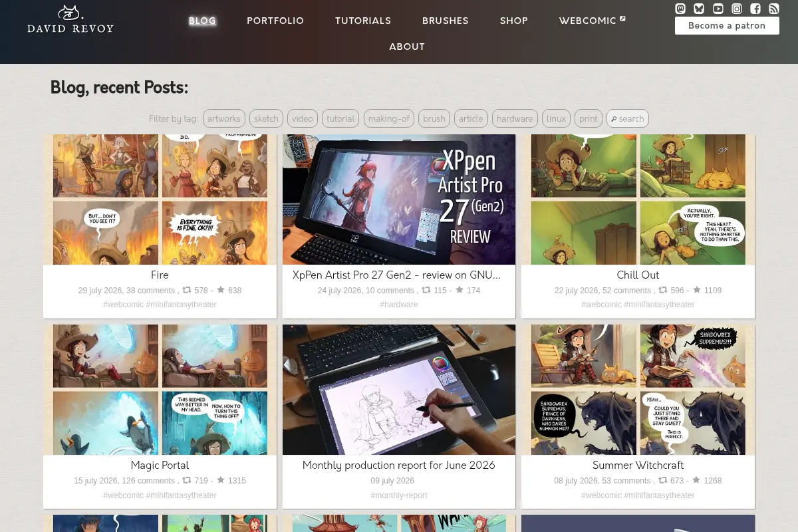The width and height of the screenshot is (798, 532).
Task: Open the BRUSHES menu item
Action: tap(446, 21)
